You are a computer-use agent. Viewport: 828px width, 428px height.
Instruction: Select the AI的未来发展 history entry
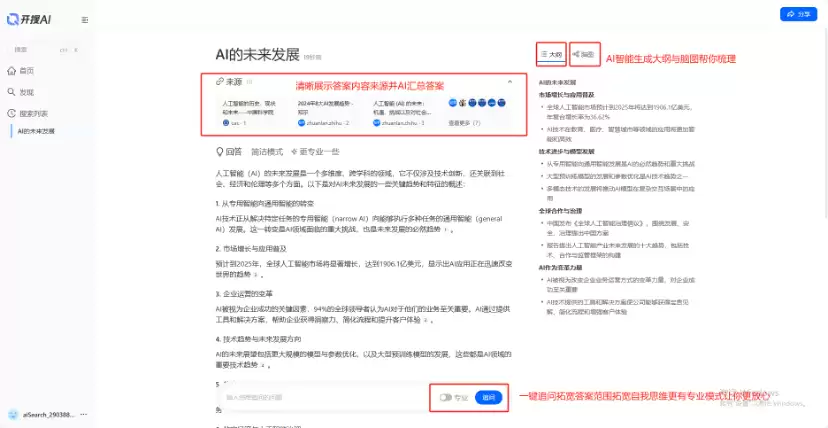click(36, 131)
